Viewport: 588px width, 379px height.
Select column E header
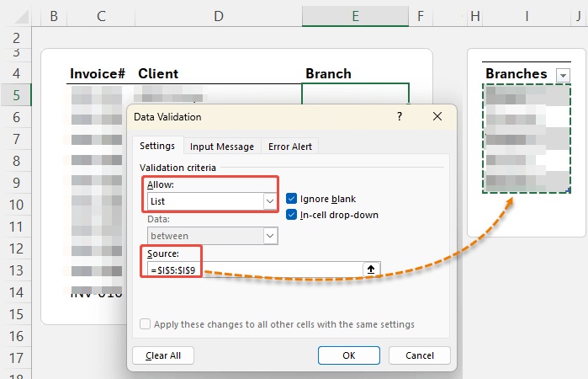pos(355,16)
